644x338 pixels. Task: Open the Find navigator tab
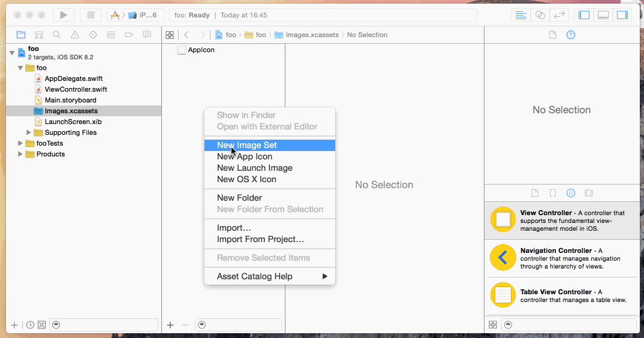point(57,35)
